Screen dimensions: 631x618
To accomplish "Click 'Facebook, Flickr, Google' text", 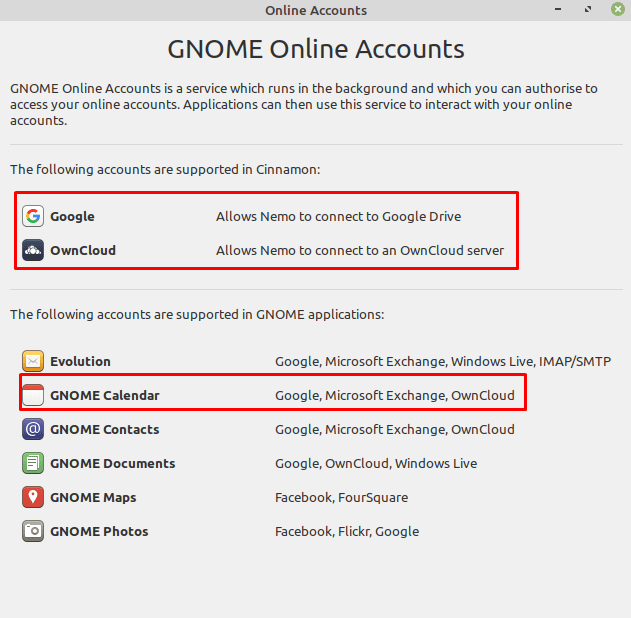I will pos(347,531).
